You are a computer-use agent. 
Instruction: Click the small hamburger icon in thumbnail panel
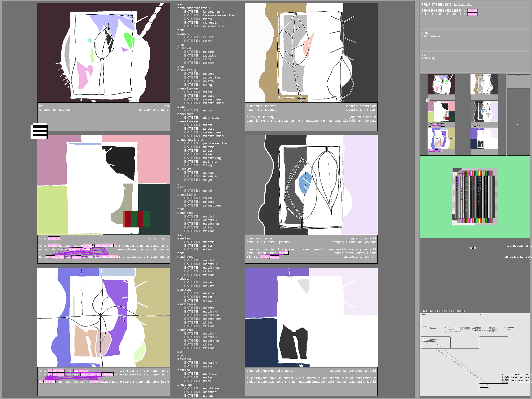pyautogui.click(x=428, y=100)
